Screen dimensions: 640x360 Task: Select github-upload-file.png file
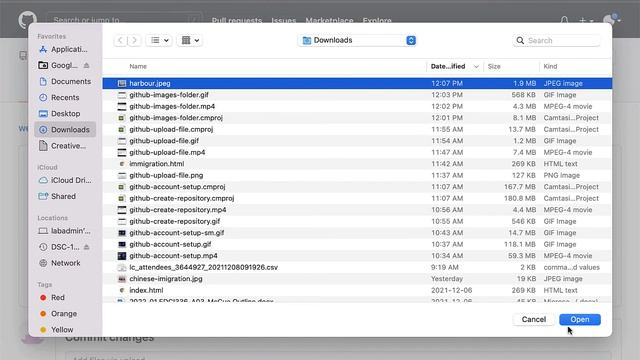tap(357, 175)
